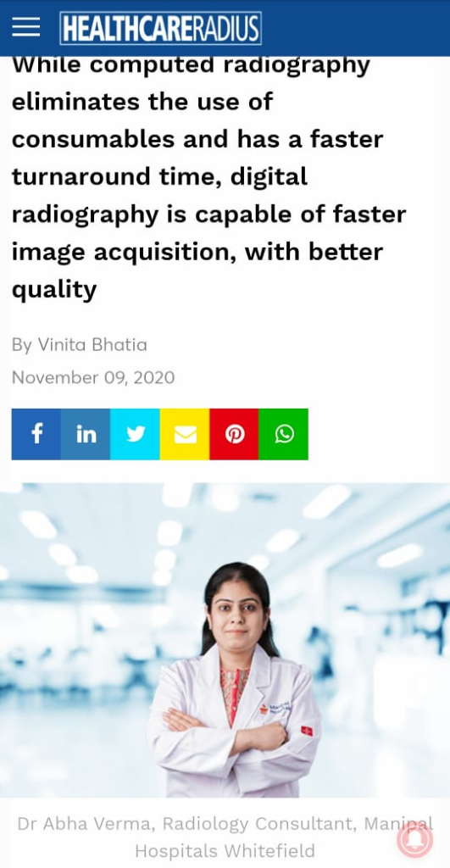Open the photo of Dr Abha Verma
Image resolution: width=450 pixels, height=868 pixels.
225,640
